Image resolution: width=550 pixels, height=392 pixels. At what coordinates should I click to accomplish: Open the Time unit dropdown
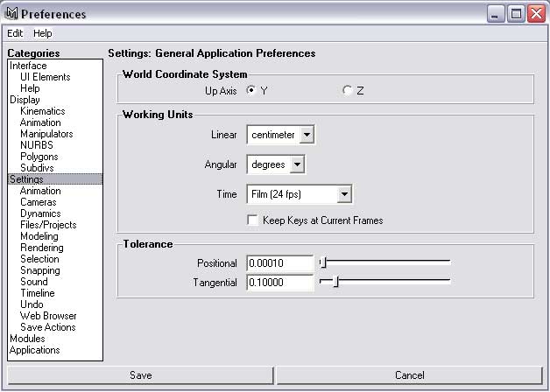click(344, 194)
